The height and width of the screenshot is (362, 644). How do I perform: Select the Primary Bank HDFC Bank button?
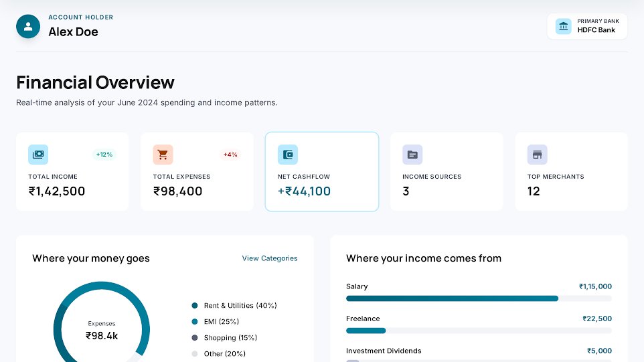(x=587, y=27)
